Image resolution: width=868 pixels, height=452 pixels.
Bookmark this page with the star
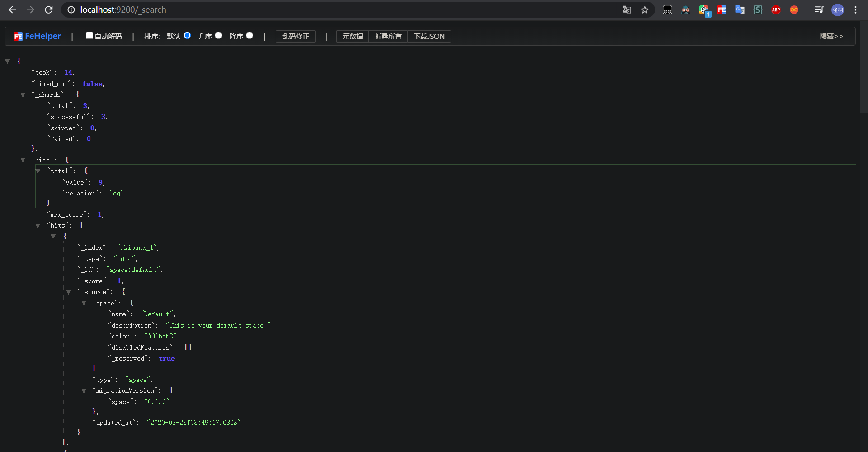tap(645, 10)
